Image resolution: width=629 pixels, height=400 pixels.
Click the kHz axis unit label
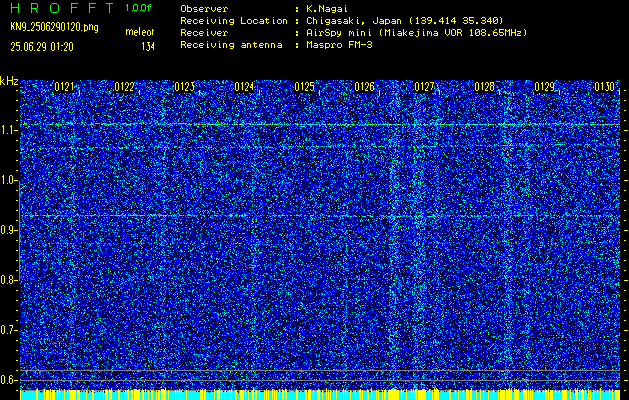point(9,81)
